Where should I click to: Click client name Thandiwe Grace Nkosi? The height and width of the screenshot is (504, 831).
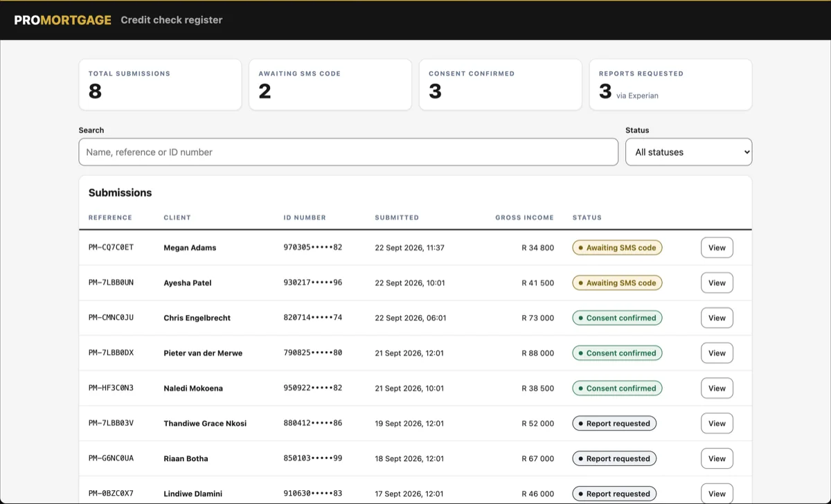(x=205, y=424)
